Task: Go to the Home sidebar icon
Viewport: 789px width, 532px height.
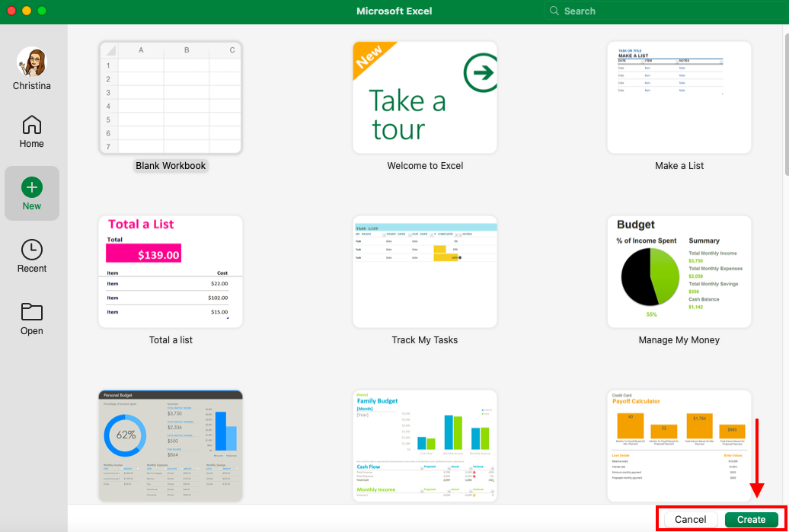Action: coord(32,125)
